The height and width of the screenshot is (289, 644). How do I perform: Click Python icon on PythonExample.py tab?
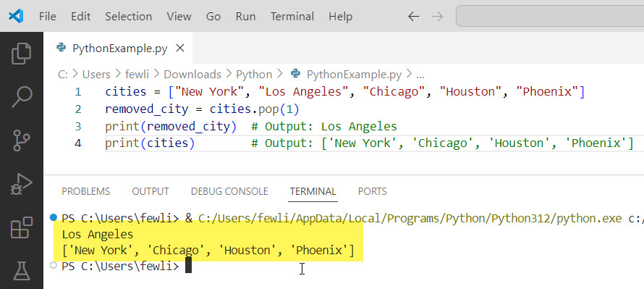pos(62,48)
